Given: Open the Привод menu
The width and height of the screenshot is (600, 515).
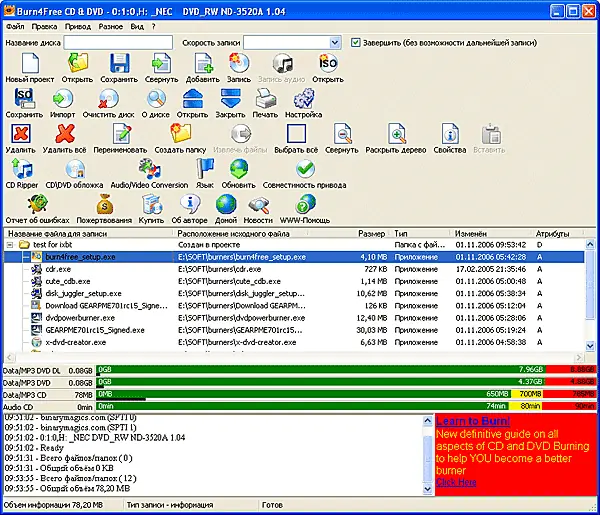Looking at the screenshot, I should click(x=78, y=26).
